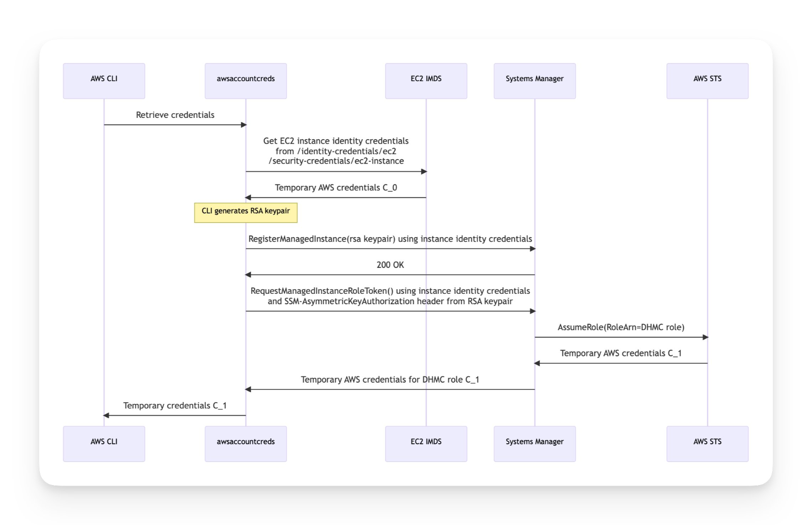Click the 'Retrieve credentials' message label
Screen dimensions: 812x525
175,115
